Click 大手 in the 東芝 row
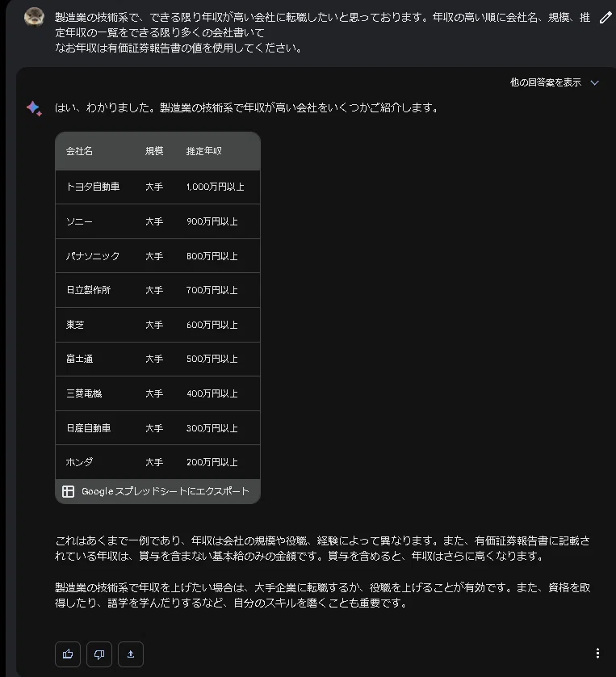The image size is (616, 677). pyautogui.click(x=154, y=325)
